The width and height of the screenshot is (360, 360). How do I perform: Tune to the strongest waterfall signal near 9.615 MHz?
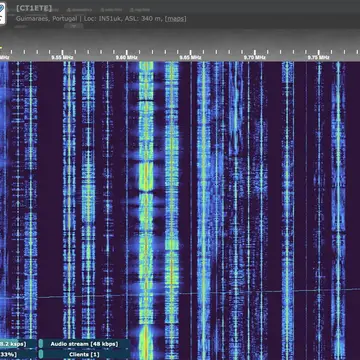point(146,210)
